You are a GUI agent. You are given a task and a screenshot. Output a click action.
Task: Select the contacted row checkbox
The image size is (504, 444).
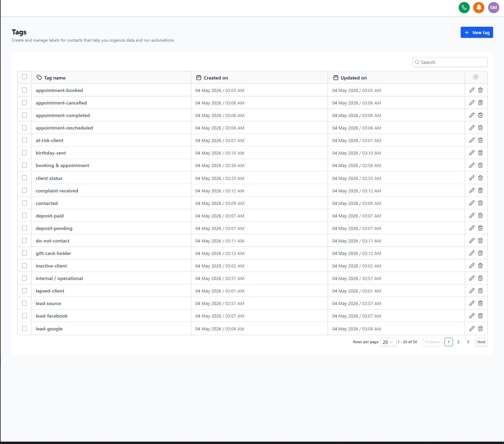coord(24,203)
